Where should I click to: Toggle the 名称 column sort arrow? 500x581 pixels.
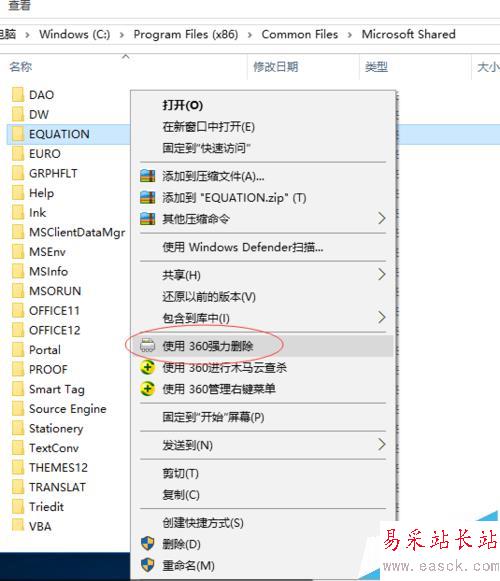[126, 56]
